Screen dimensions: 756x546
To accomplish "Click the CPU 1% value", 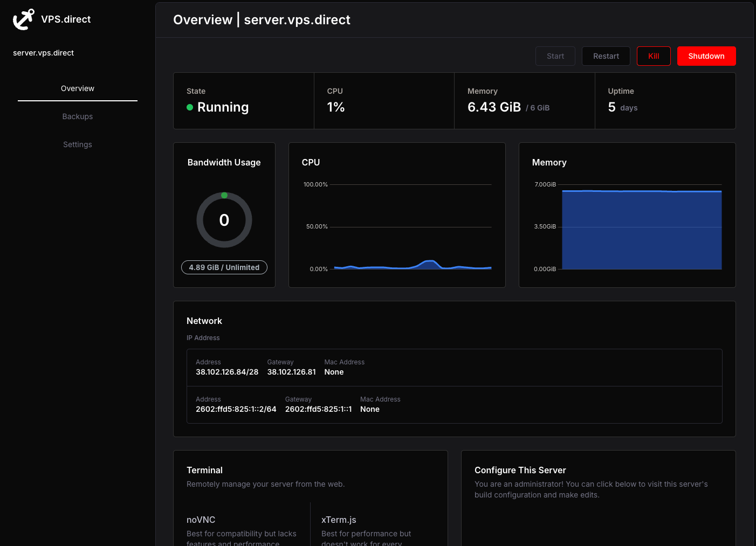I will [x=336, y=107].
